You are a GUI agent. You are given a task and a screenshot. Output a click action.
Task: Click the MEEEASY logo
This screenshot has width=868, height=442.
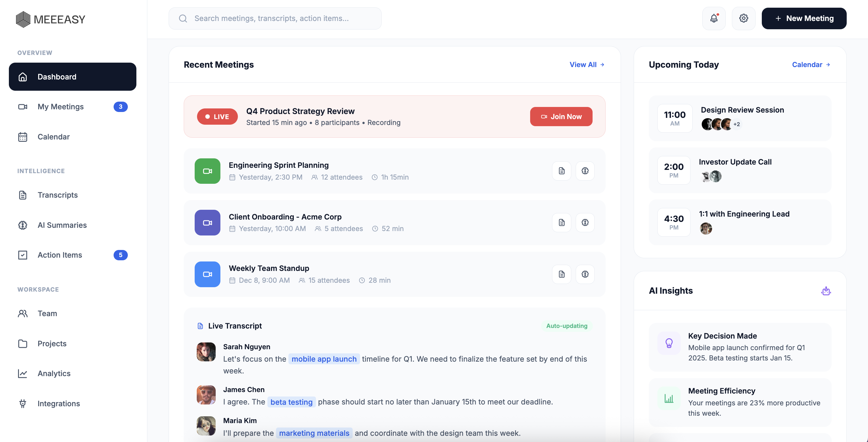click(x=50, y=19)
